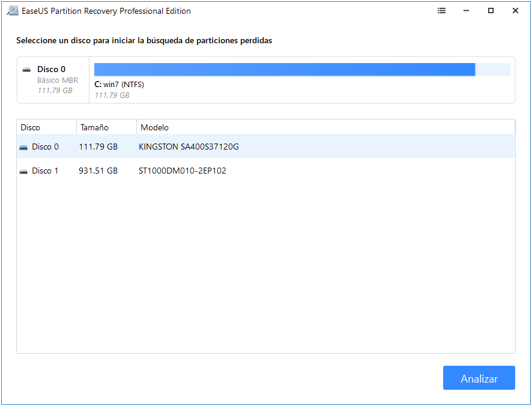This screenshot has height=406, width=532.
Task: Click the Disco 0 drive icon in summary panel
Action: coord(26,70)
